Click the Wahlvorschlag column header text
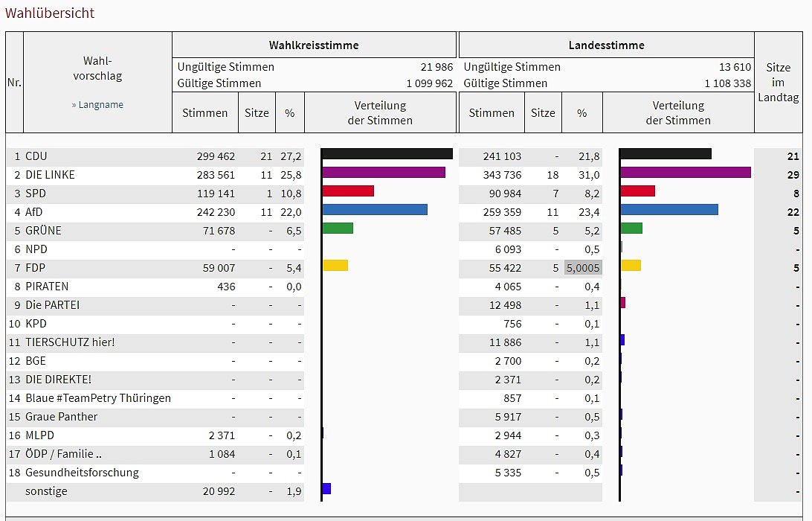This screenshot has height=521, width=812. pyautogui.click(x=97, y=68)
